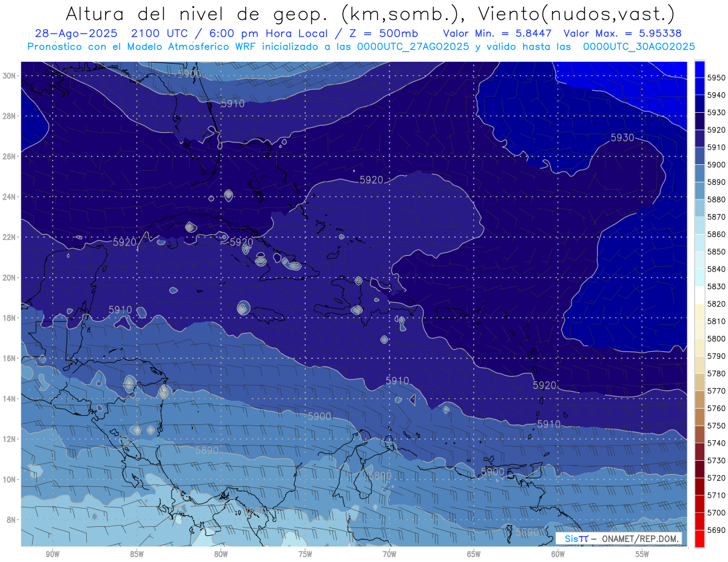Click the '5780' colorbar label
728x562 pixels.
click(x=716, y=373)
